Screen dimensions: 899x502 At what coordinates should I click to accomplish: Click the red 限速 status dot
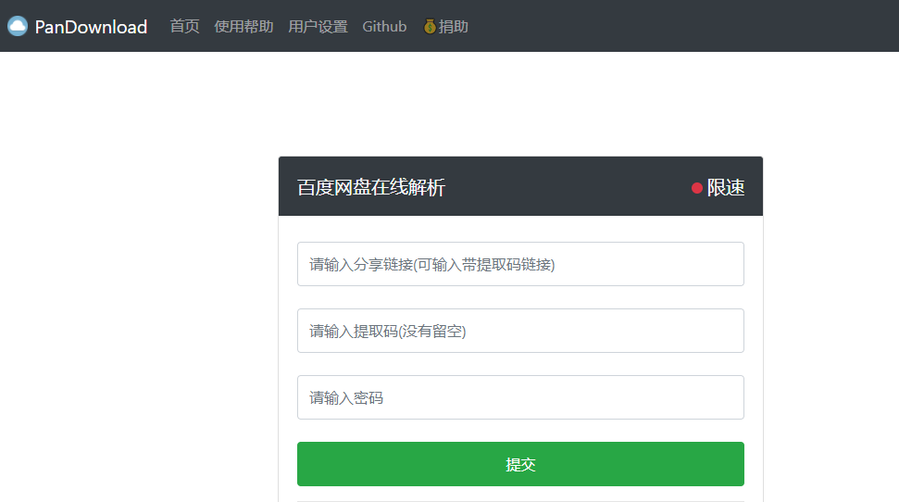(x=697, y=188)
